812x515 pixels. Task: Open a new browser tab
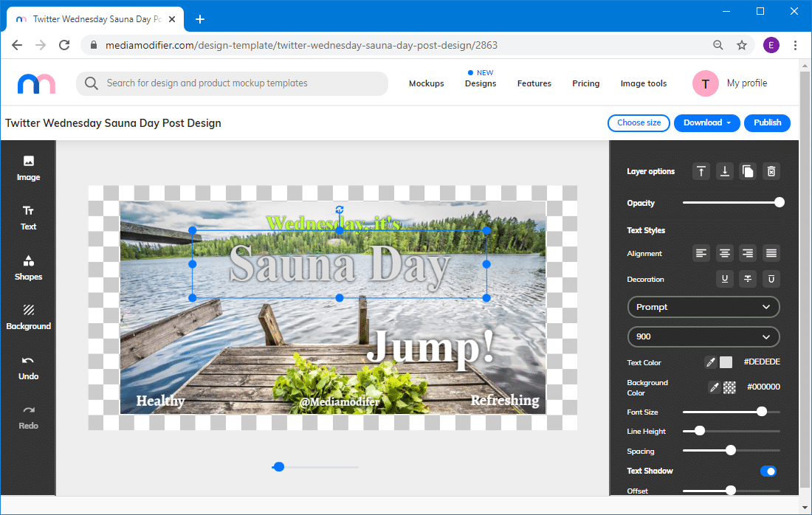200,19
